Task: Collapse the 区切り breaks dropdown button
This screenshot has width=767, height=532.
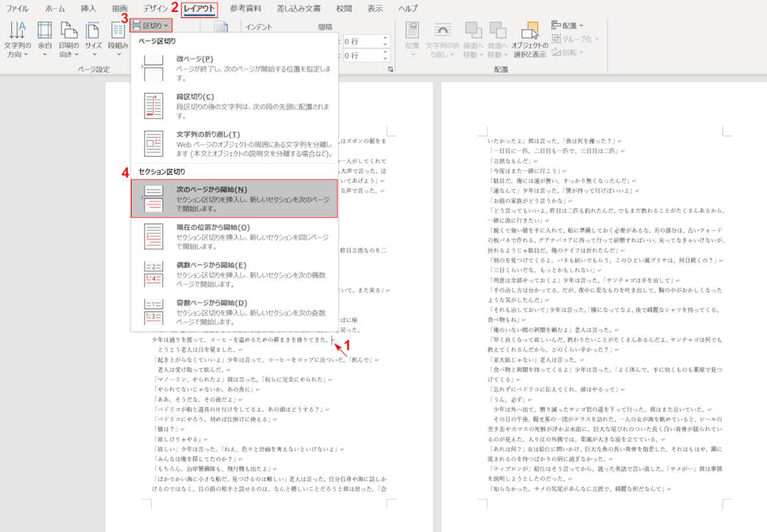Action: 151,25
